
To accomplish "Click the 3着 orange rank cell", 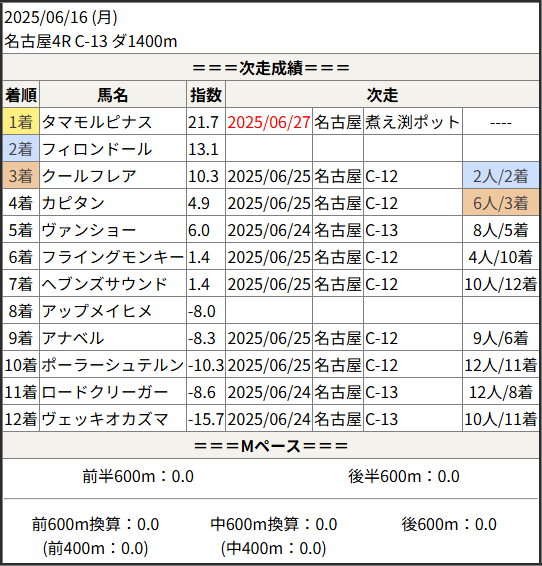I will pyautogui.click(x=21, y=176).
